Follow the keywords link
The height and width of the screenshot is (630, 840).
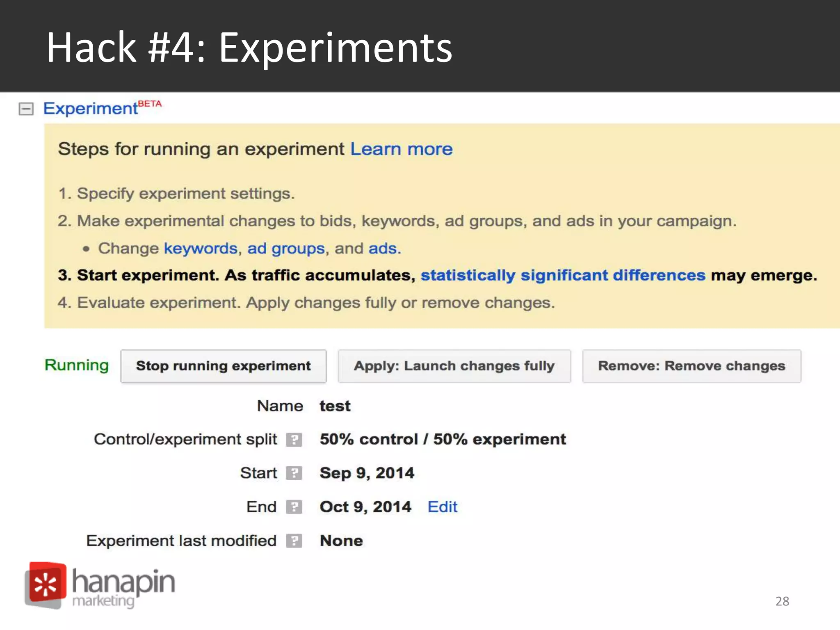[201, 249]
